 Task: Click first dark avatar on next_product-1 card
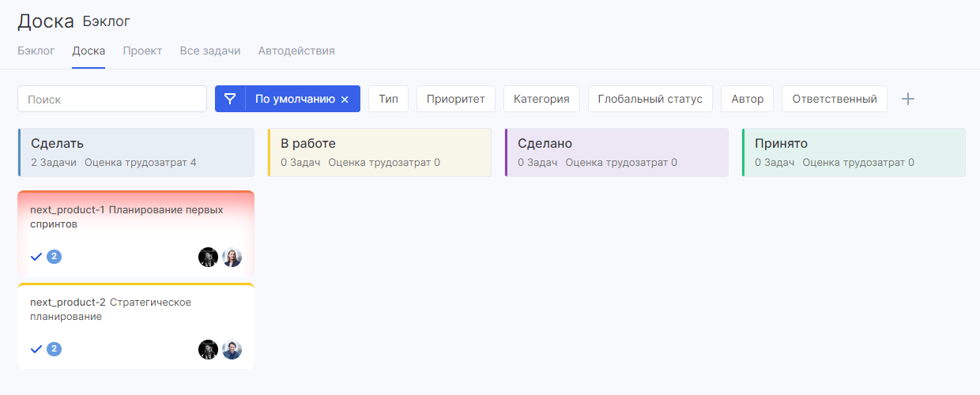[x=208, y=257]
